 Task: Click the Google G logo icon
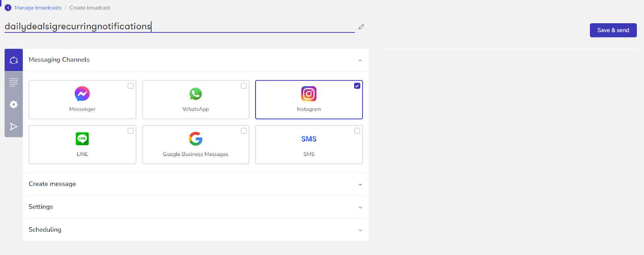tap(196, 139)
